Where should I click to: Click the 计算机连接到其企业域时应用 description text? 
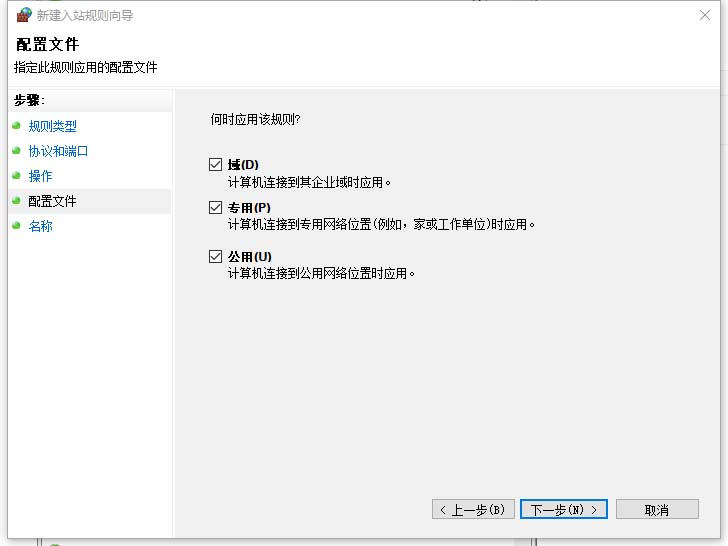309,182
